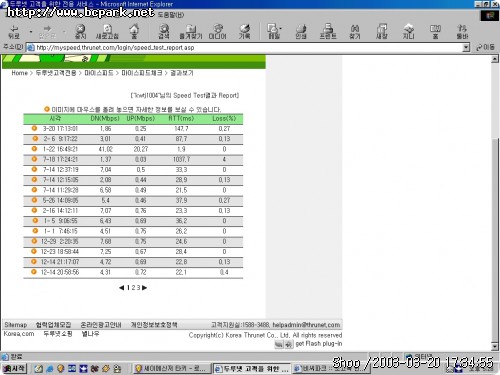Click the orange icon on row 12-14 20:58:56
This screenshot has width=500, height=375.
click(34, 272)
